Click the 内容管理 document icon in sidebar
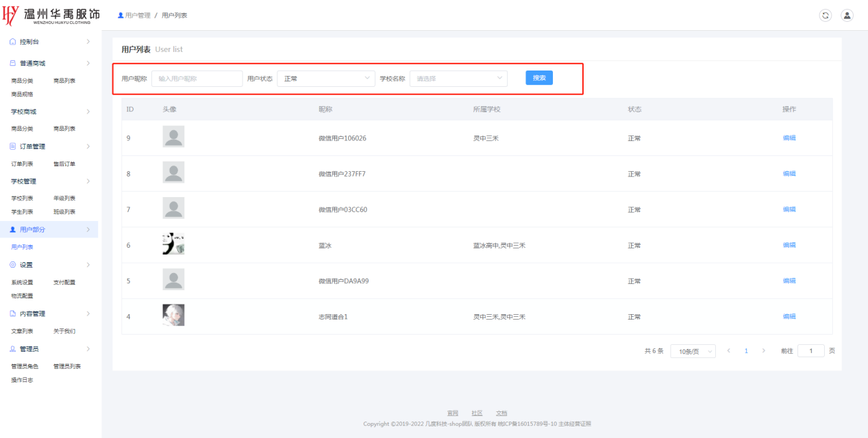Image resolution: width=868 pixels, height=438 pixels. (x=13, y=314)
